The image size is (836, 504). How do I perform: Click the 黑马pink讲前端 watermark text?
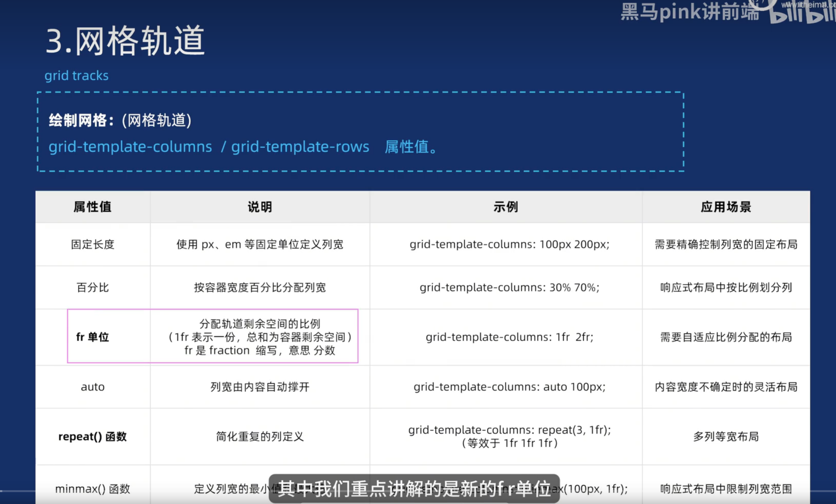[690, 12]
